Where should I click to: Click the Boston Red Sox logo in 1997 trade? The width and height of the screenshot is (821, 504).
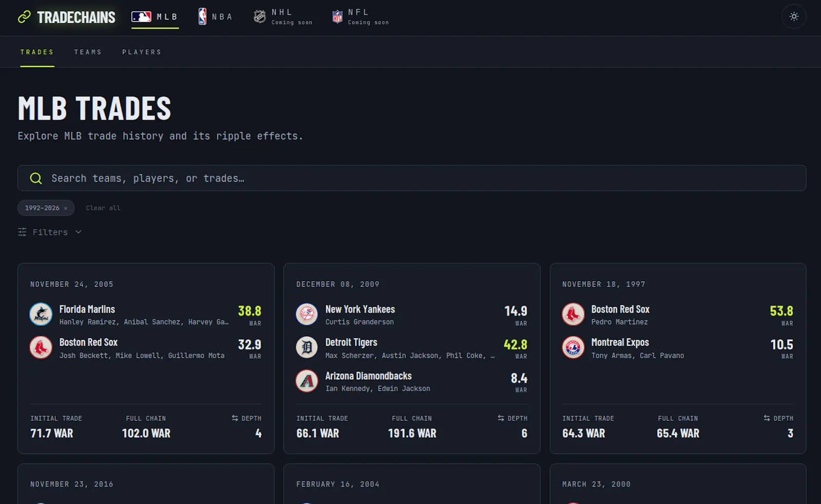[x=573, y=314]
